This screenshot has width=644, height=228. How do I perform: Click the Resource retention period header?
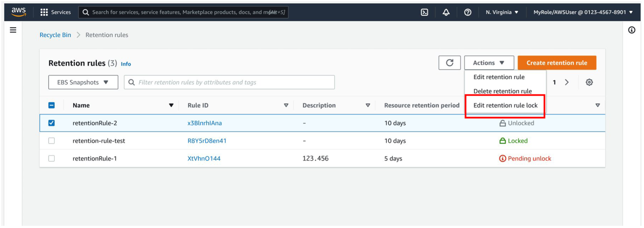(422, 106)
